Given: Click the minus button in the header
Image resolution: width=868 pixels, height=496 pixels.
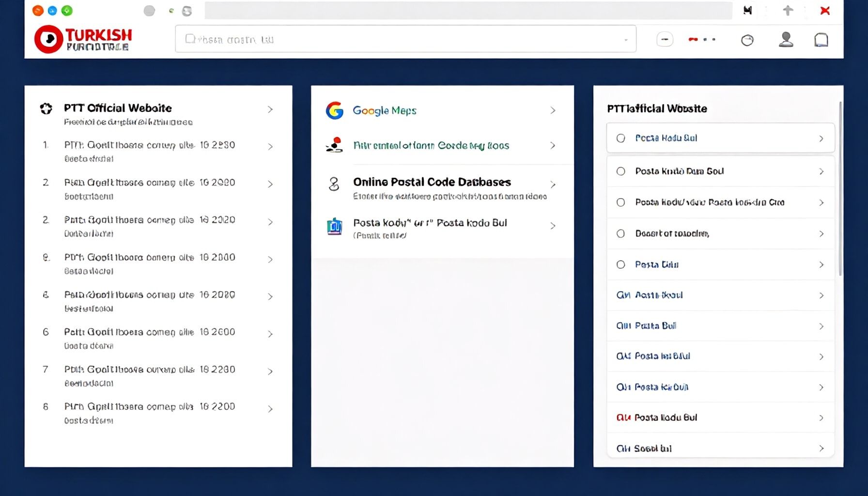Looking at the screenshot, I should tap(665, 39).
